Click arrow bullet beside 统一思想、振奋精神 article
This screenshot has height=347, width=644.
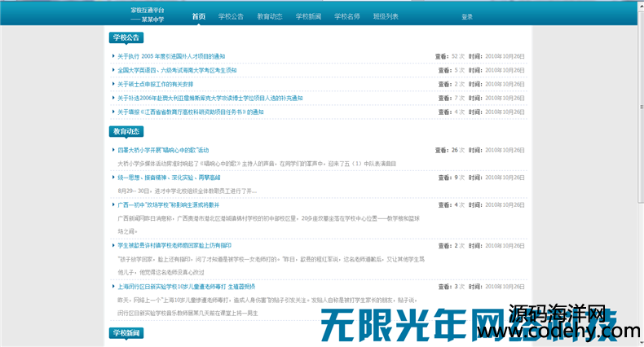pos(113,177)
